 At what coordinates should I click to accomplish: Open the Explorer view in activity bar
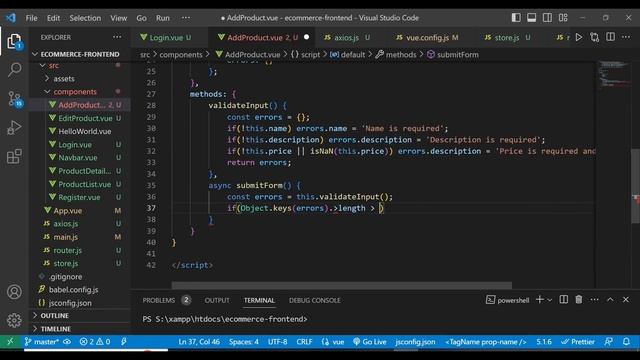tap(14, 41)
